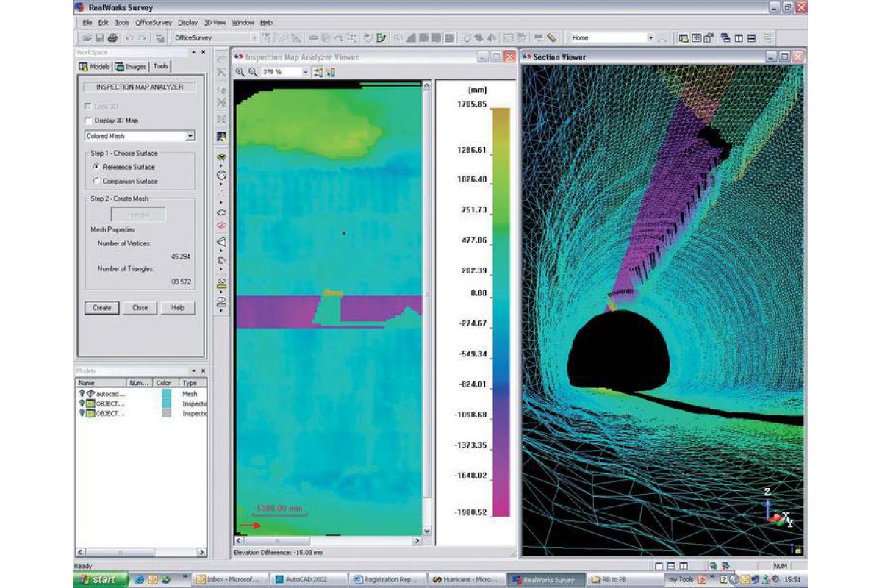Click the portrait icon in the vertical toolbar
The height and width of the screenshot is (588, 882).
point(221,137)
